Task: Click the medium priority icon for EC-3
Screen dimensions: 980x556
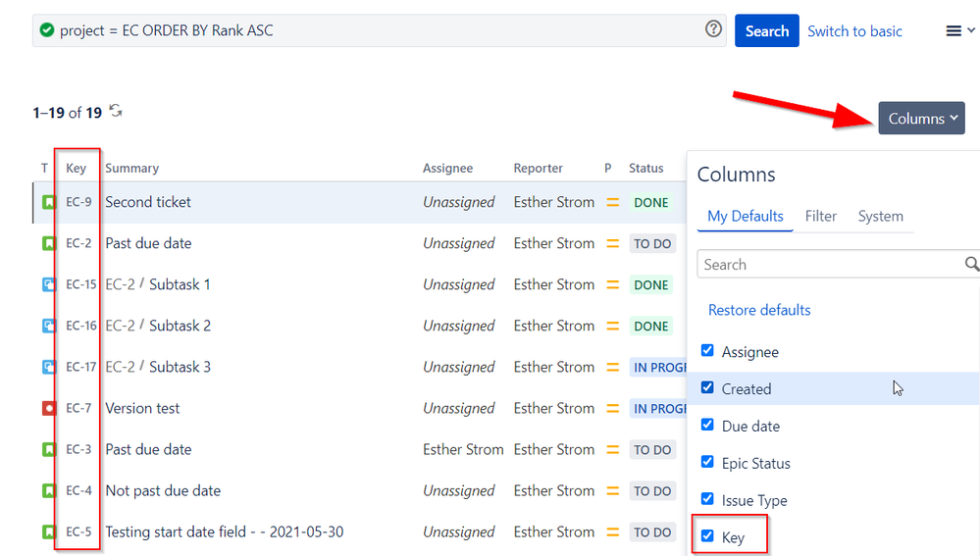Action: click(x=612, y=450)
